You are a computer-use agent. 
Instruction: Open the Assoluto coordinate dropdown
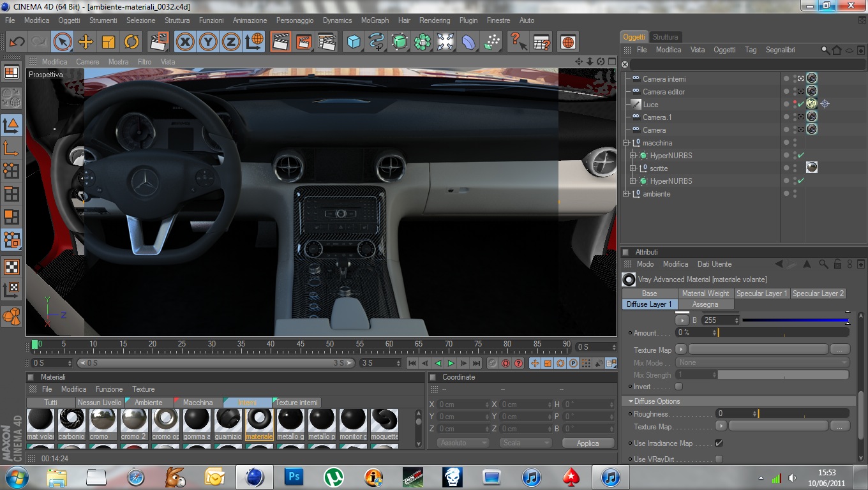[463, 443]
